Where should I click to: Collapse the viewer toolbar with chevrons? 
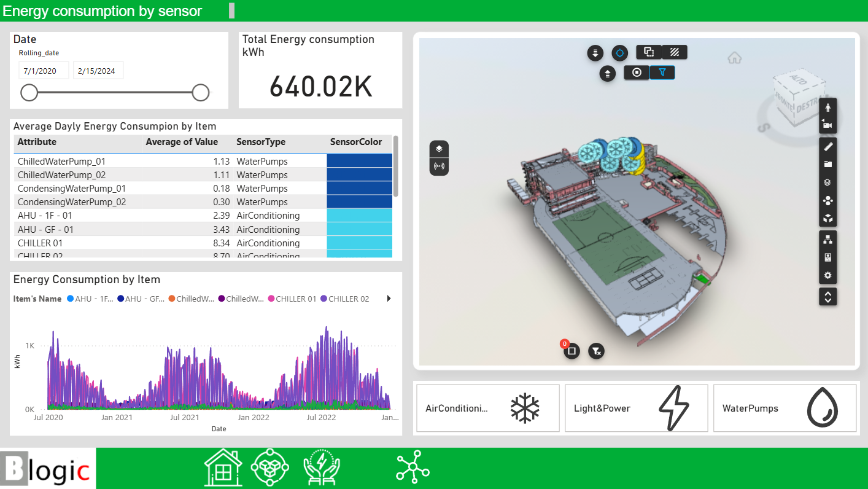[x=827, y=297]
